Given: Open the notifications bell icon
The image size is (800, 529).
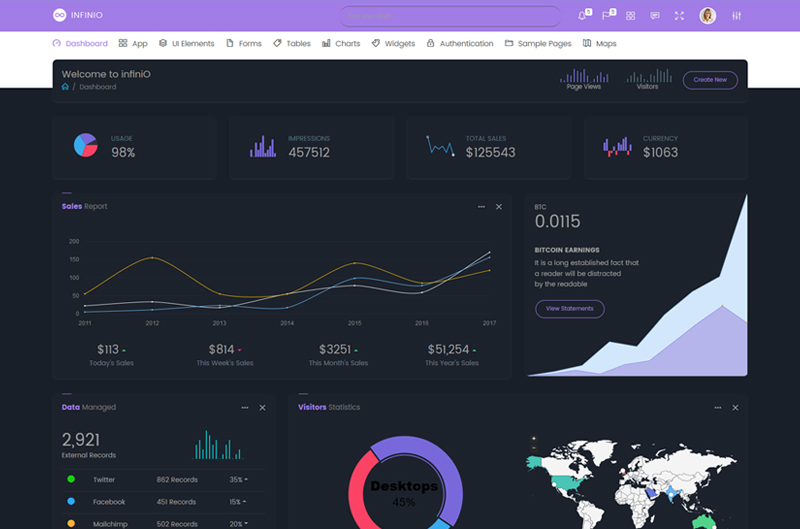Looking at the screenshot, I should [583, 16].
